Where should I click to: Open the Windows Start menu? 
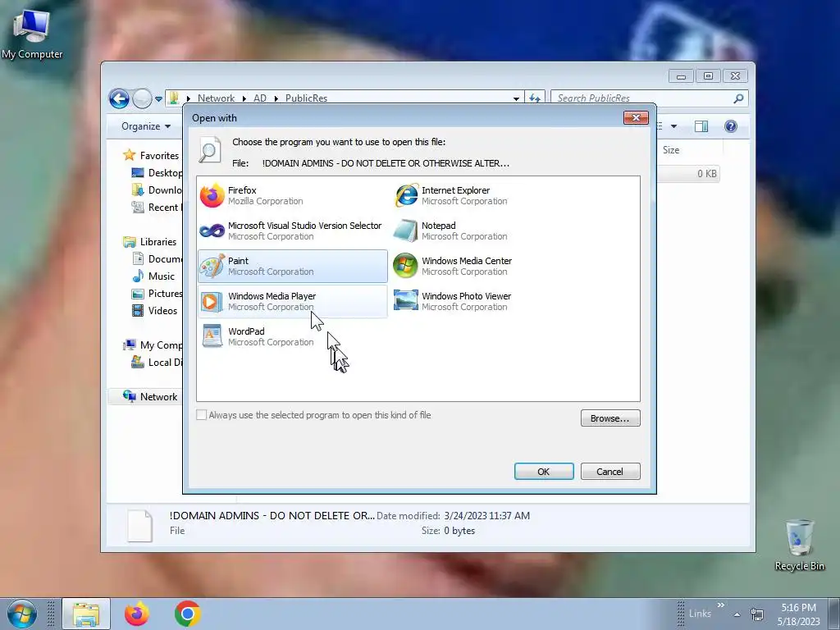coord(21,614)
